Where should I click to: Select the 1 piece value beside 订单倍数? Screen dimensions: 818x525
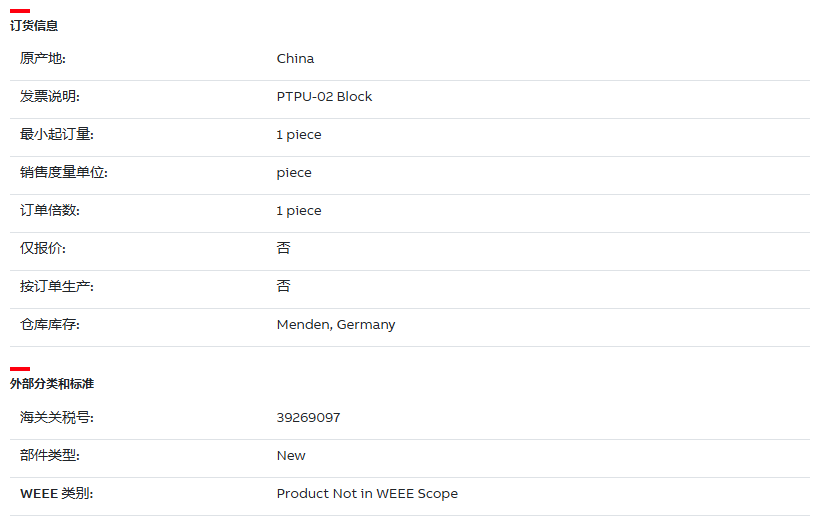click(x=299, y=211)
